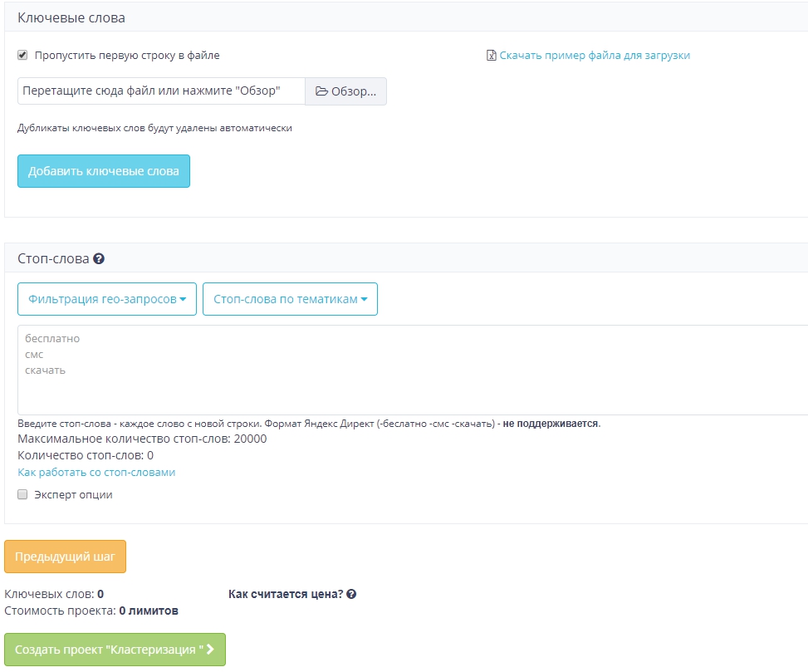This screenshot has height=672, width=808.
Task: Enable the Эксперт опции checkbox
Action: pos(22,494)
